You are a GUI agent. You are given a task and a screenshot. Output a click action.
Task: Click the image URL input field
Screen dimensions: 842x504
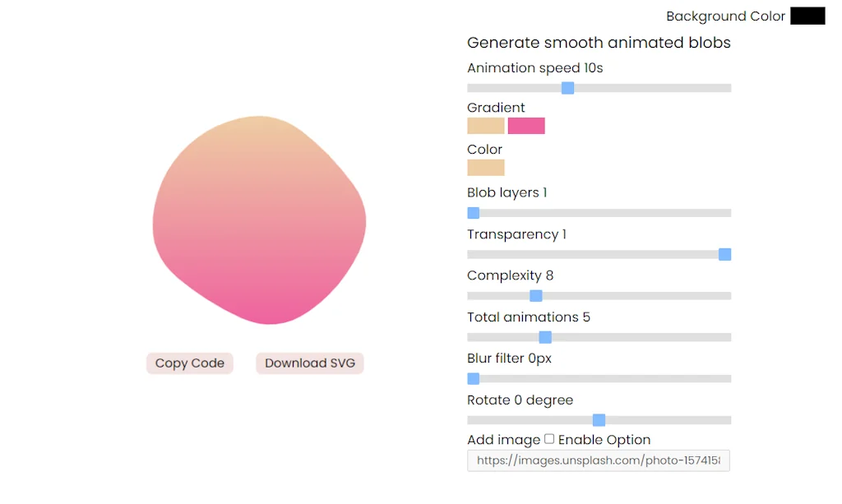pyautogui.click(x=599, y=460)
